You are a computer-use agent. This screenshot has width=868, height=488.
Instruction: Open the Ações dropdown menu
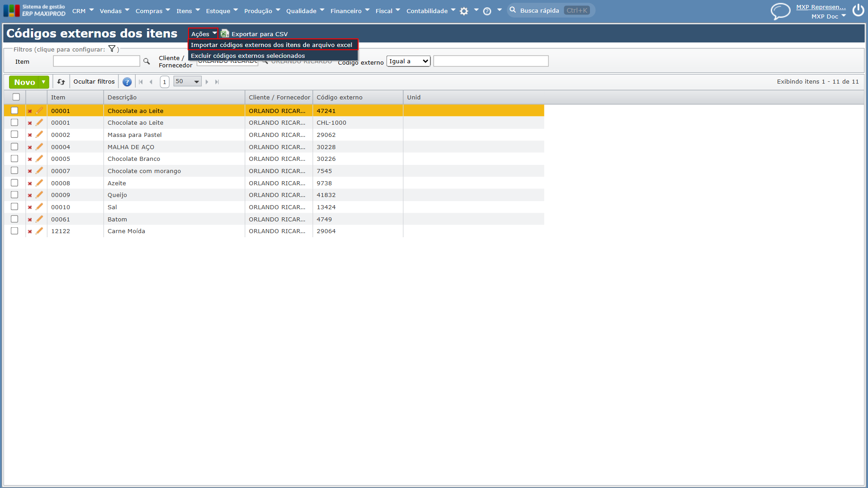[203, 34]
